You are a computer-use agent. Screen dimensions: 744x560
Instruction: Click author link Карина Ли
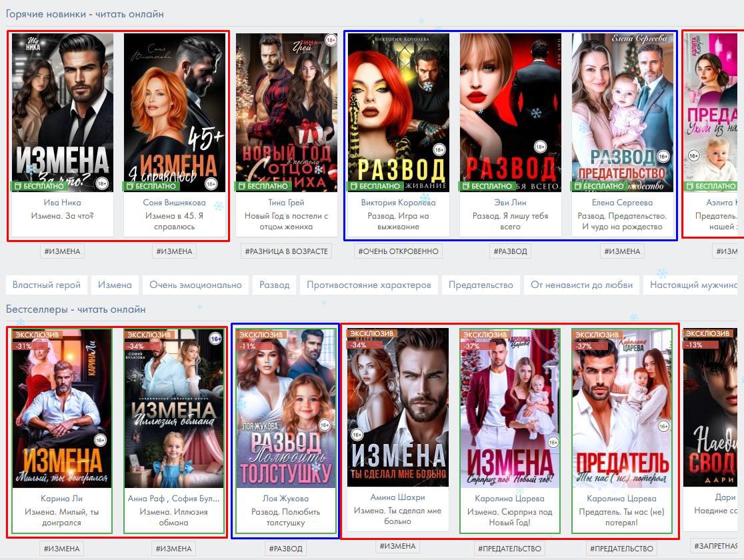pyautogui.click(x=62, y=498)
